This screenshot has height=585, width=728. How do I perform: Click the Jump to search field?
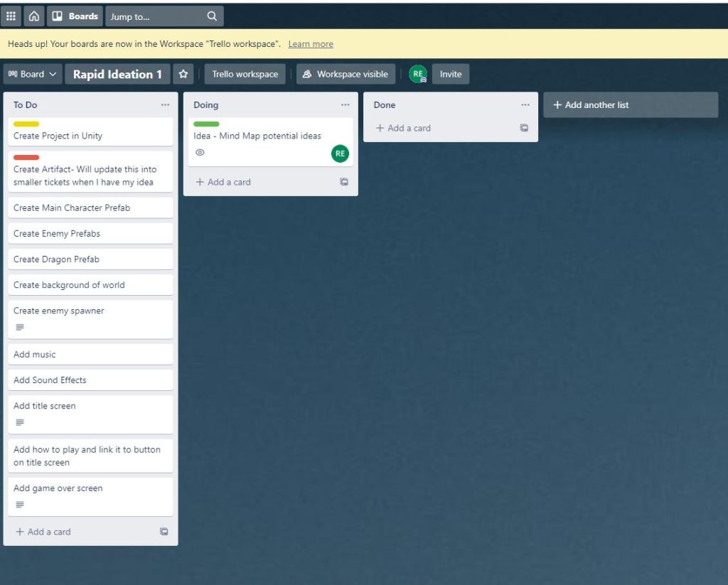tap(156, 16)
